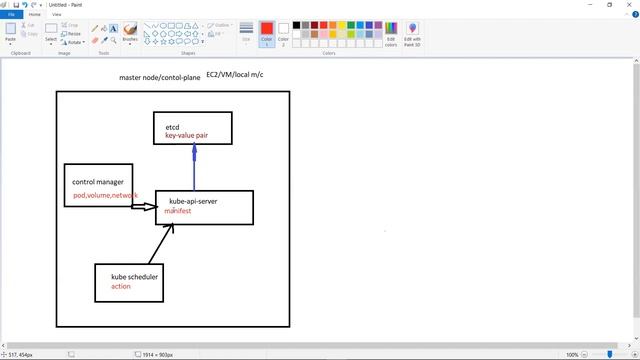Choose the Curve shape

click(155, 26)
